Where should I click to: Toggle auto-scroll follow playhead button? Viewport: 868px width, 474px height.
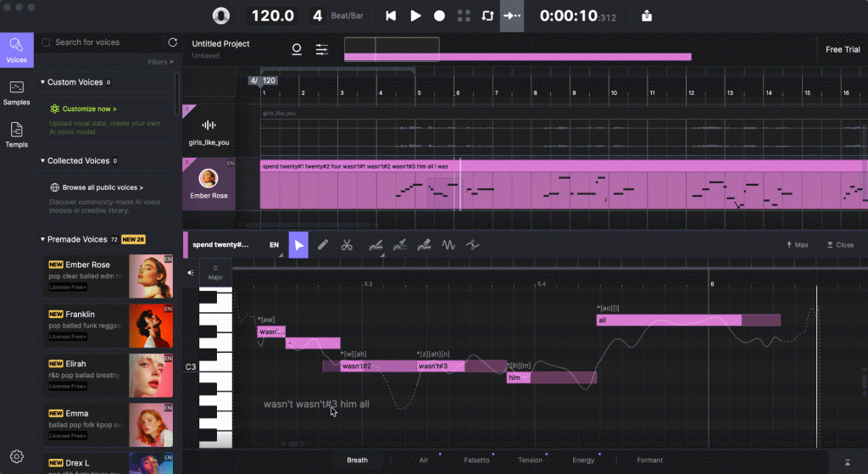click(512, 15)
